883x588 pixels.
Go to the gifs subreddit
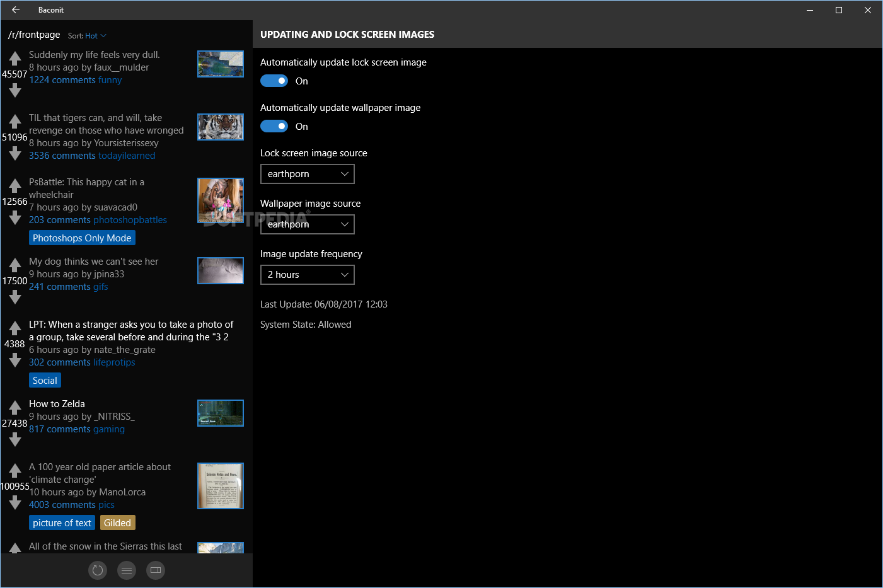(x=101, y=287)
